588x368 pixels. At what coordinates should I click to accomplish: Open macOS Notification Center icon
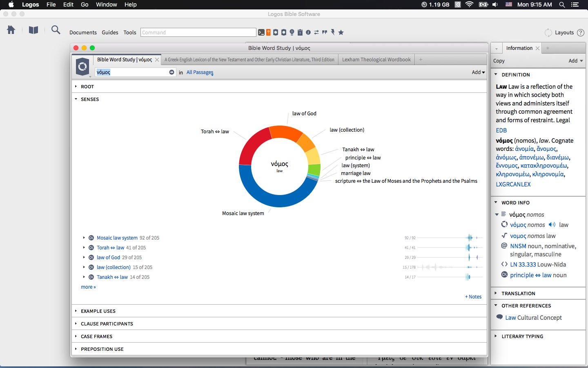[x=575, y=4]
